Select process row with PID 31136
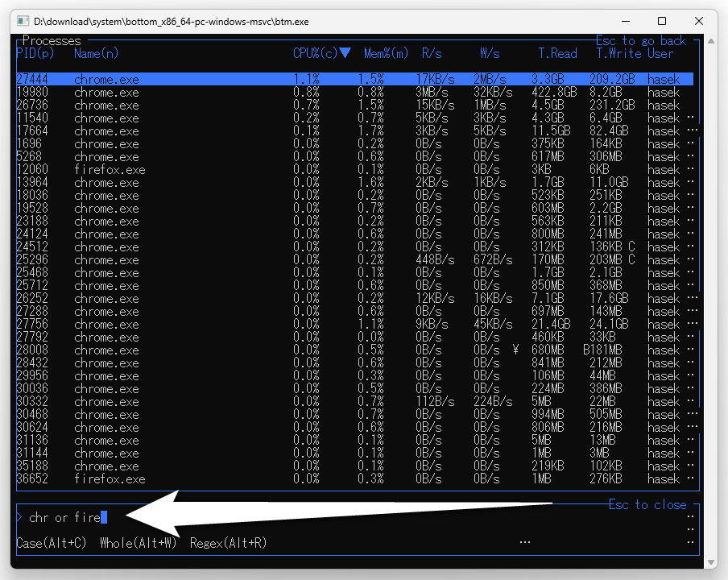This screenshot has width=728, height=580. 354,440
